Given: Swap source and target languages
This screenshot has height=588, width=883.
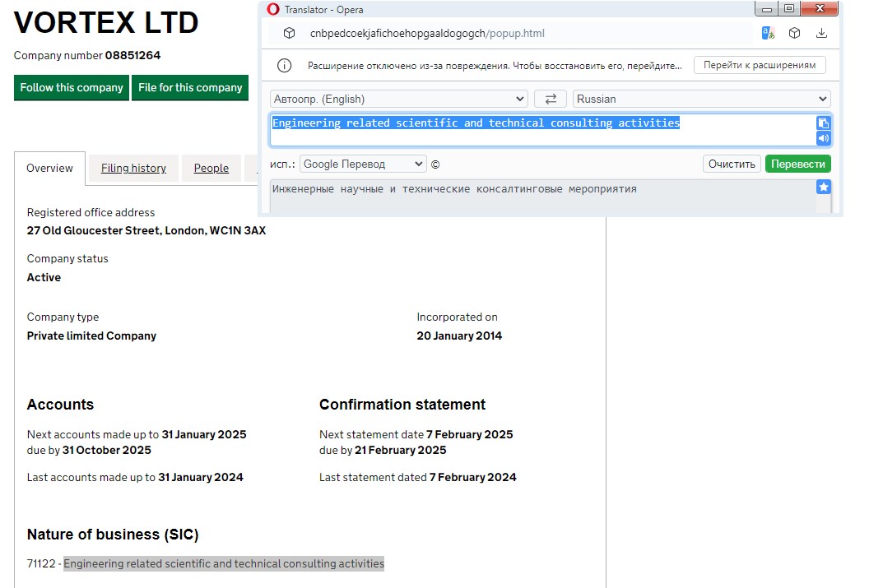Looking at the screenshot, I should click(x=551, y=99).
